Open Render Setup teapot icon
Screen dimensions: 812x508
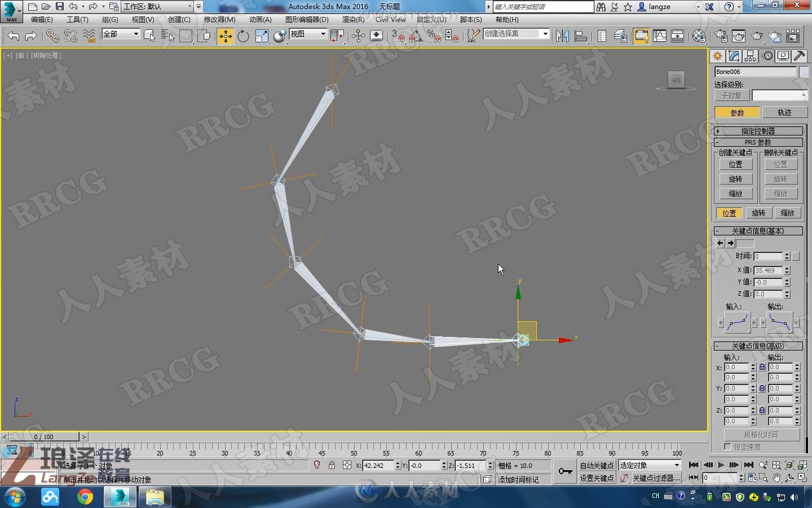tap(721, 36)
